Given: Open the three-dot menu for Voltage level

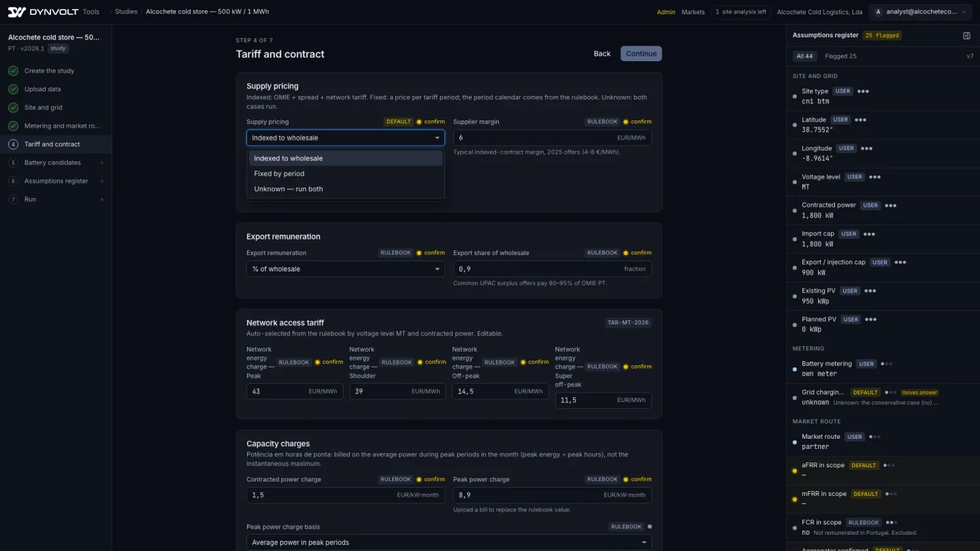Looking at the screenshot, I should [875, 177].
